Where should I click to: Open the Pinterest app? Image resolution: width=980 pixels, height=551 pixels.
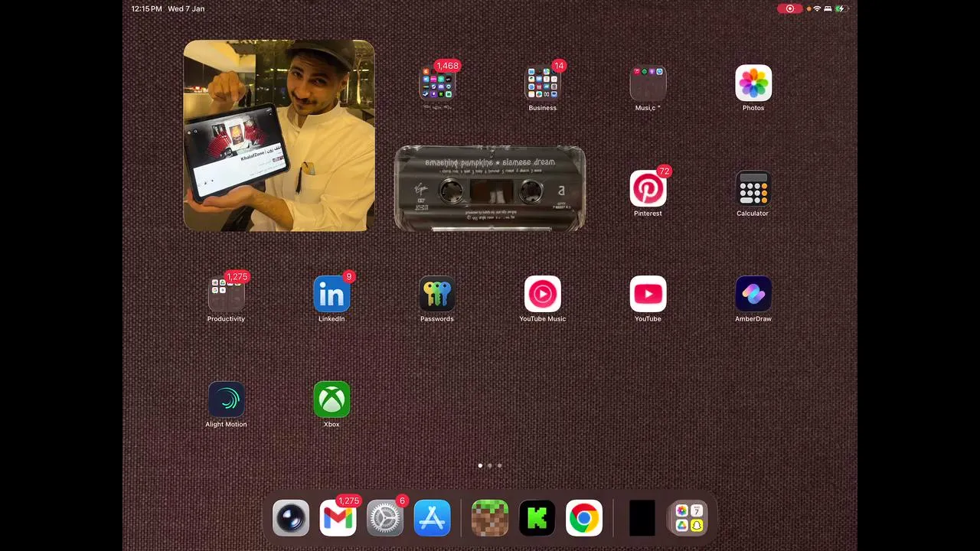coord(648,189)
